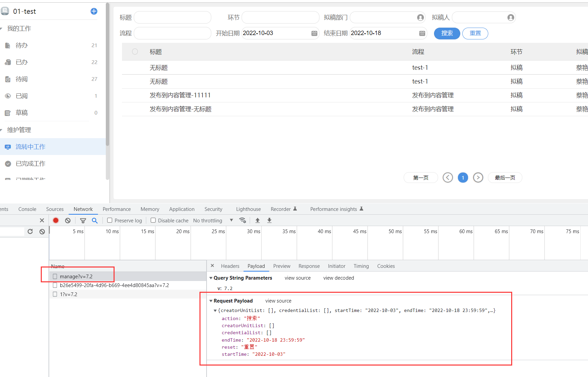Screen dimensions: 588x377
Task: Enable the Disable cache checkbox
Action: point(153,220)
